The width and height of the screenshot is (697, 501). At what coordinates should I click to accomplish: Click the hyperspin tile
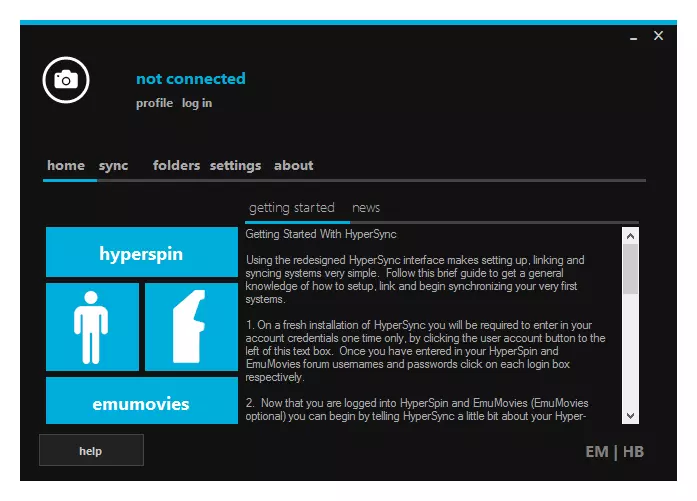click(x=141, y=253)
